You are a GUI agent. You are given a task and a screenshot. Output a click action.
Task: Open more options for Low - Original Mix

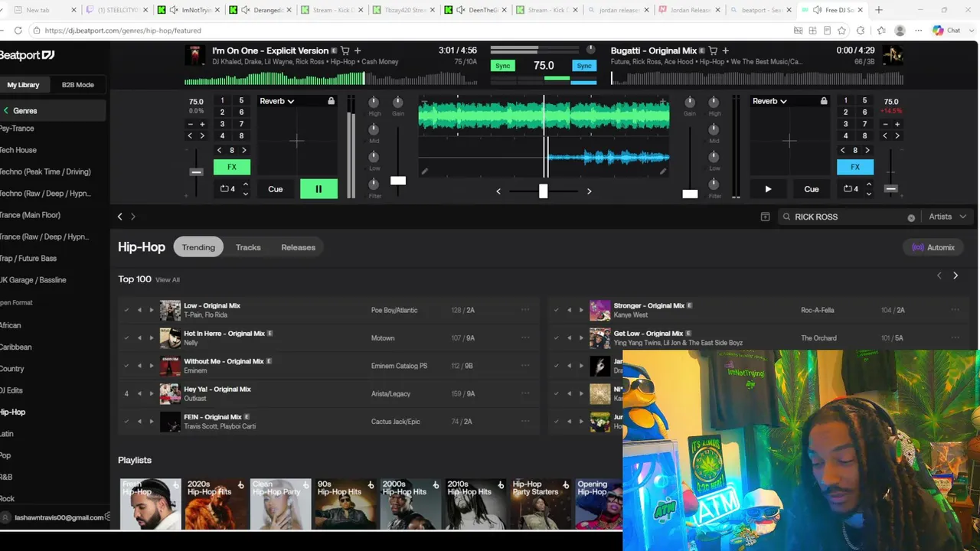[525, 310]
